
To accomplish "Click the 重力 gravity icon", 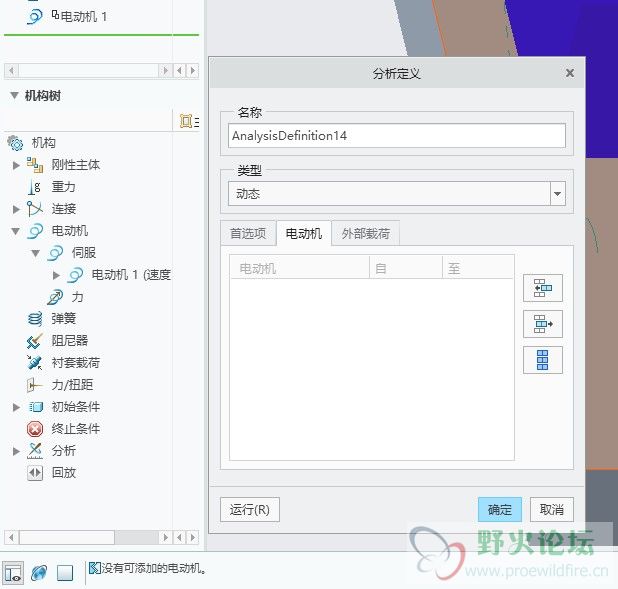I will tap(35, 187).
